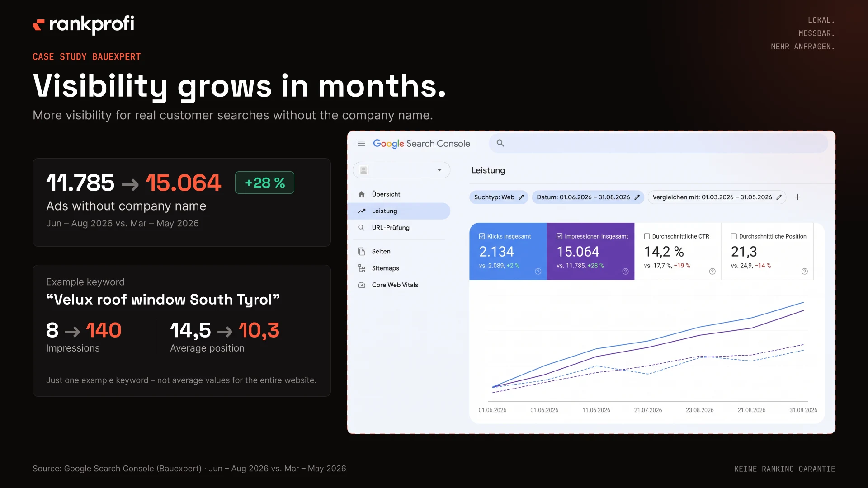Click the 11.06.2026 axis date label
868x488 pixels.
point(596,410)
